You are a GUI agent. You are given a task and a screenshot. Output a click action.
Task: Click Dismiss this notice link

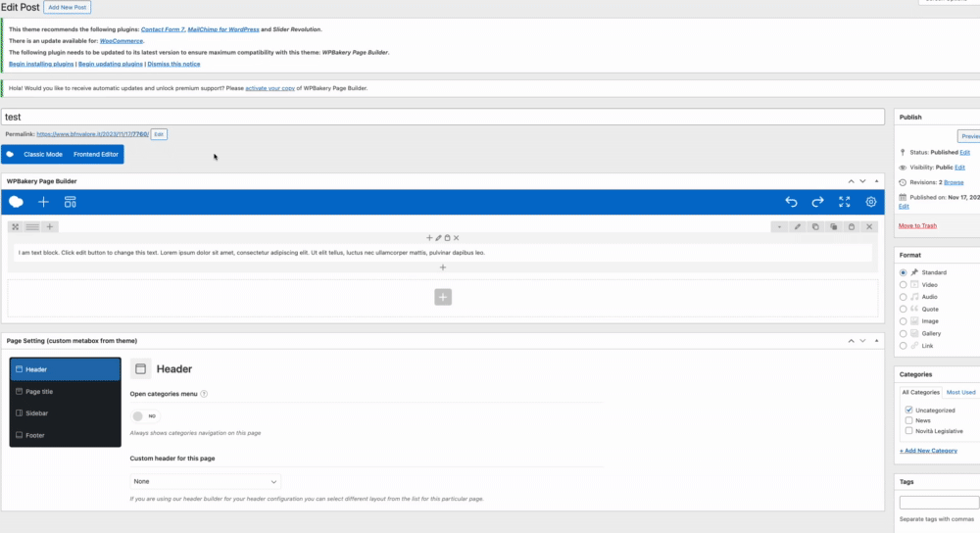[173, 64]
